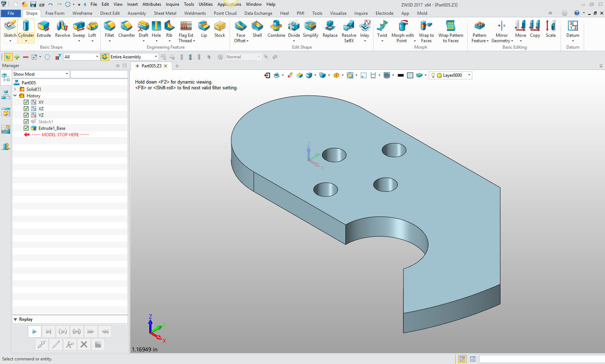Disable the Sketch1 checkbox
Screen dimensions: 605x364
(x=26, y=122)
